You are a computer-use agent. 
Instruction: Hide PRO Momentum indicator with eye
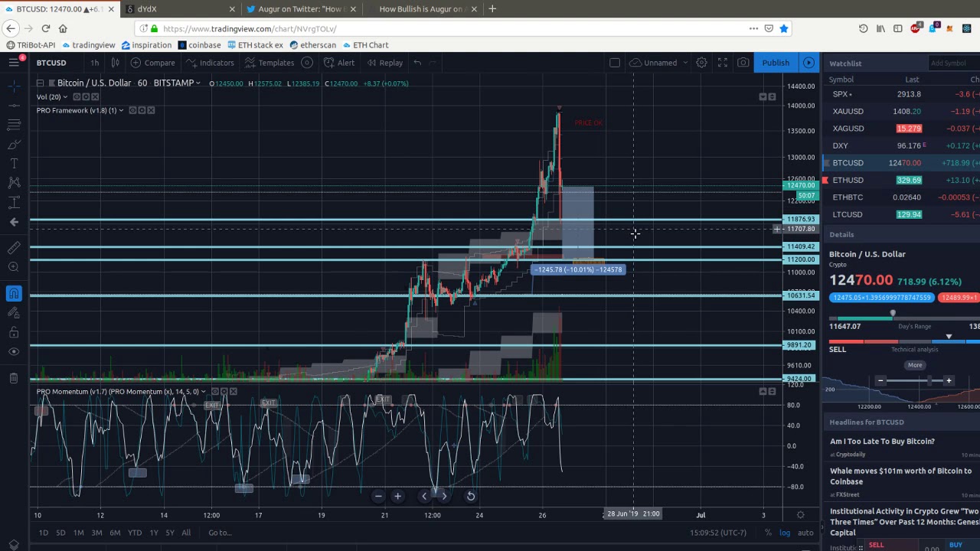pyautogui.click(x=215, y=392)
